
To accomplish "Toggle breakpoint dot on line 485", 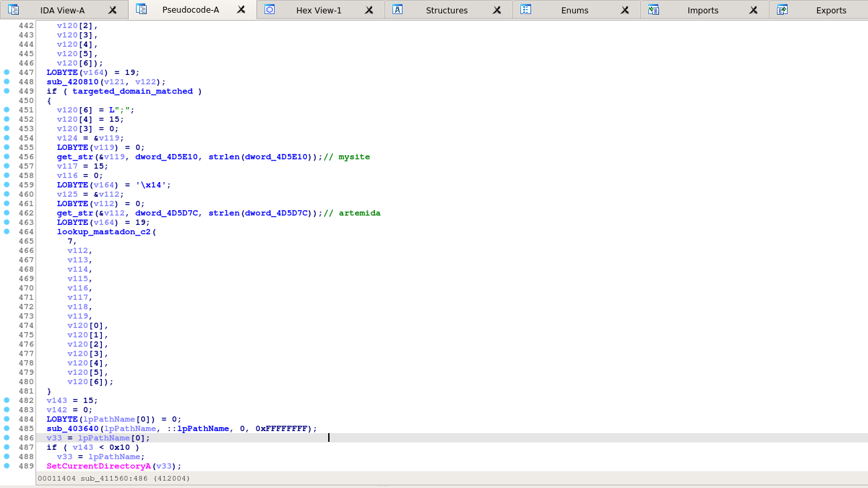I will tap(7, 428).
